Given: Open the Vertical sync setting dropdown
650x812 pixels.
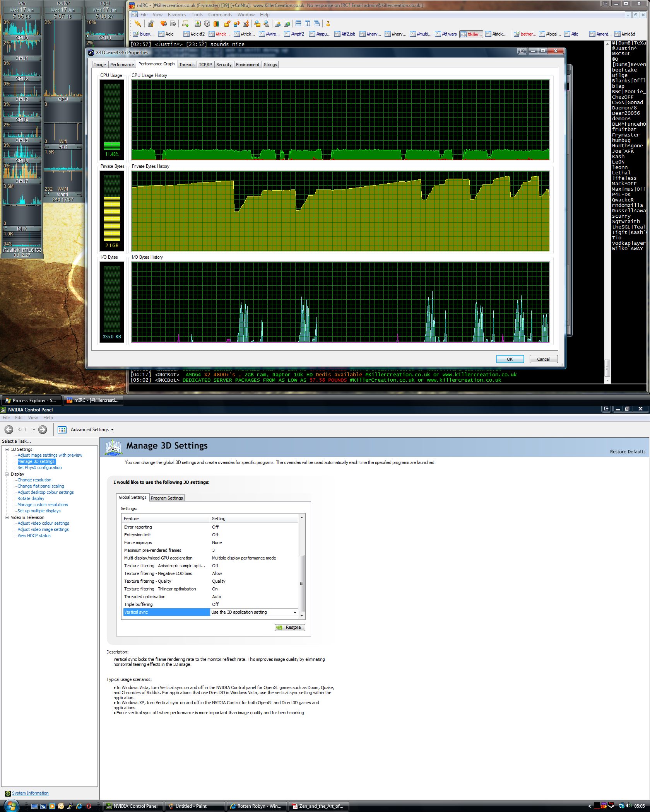Looking at the screenshot, I should pos(295,612).
